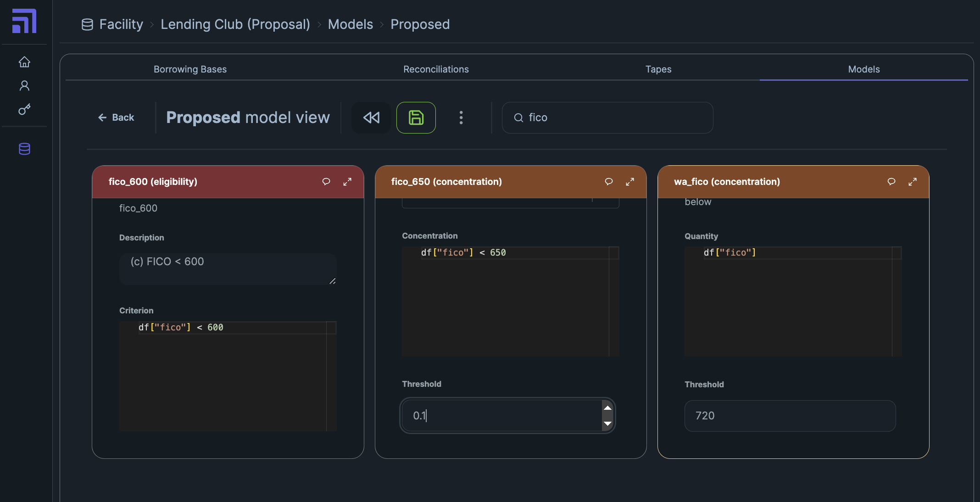Increase threshold with stepper up arrow
The height and width of the screenshot is (502, 980).
point(607,408)
